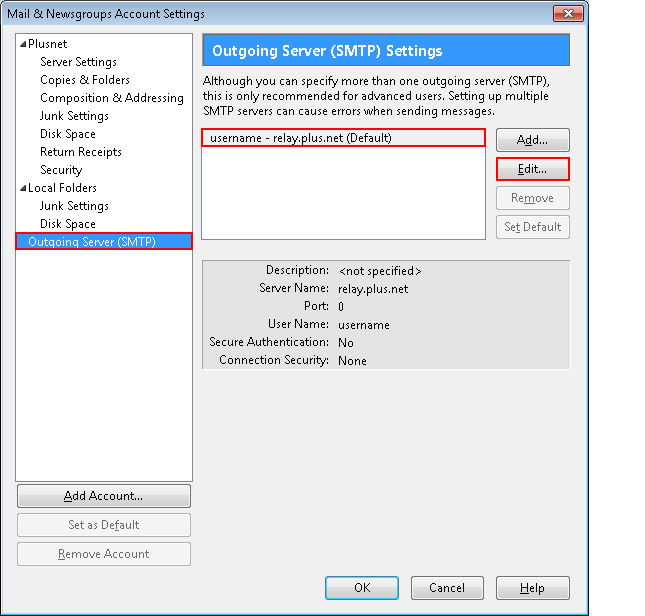Click the Server Name value relay.plus.net

(373, 289)
